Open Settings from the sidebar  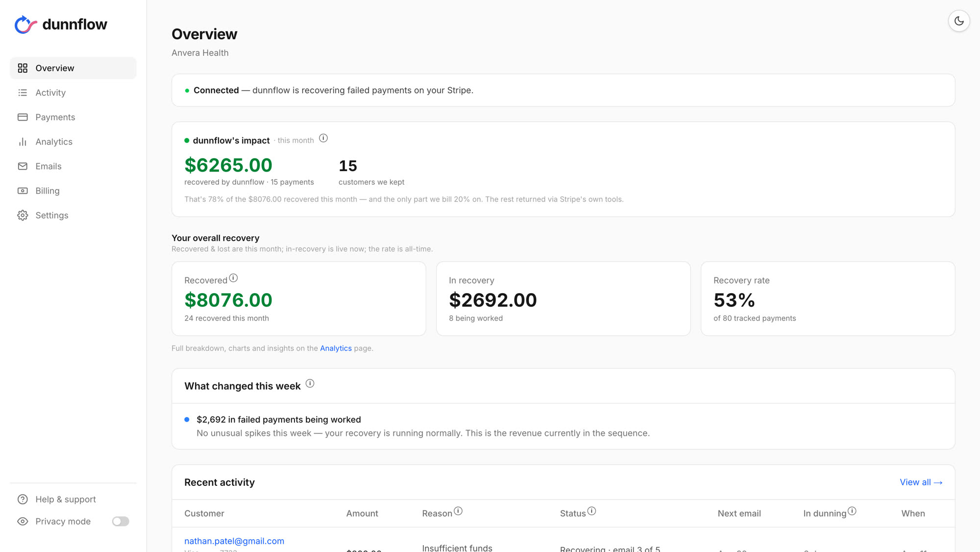point(73,215)
